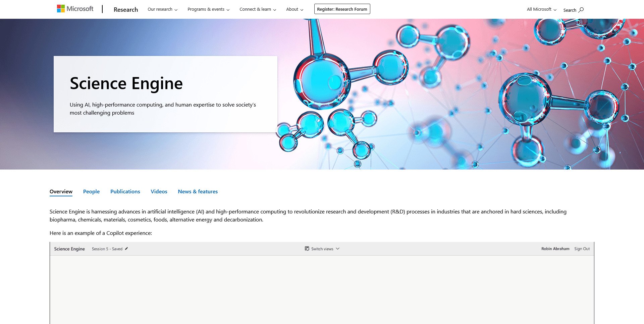Click the Microsoft logo

pos(75,9)
